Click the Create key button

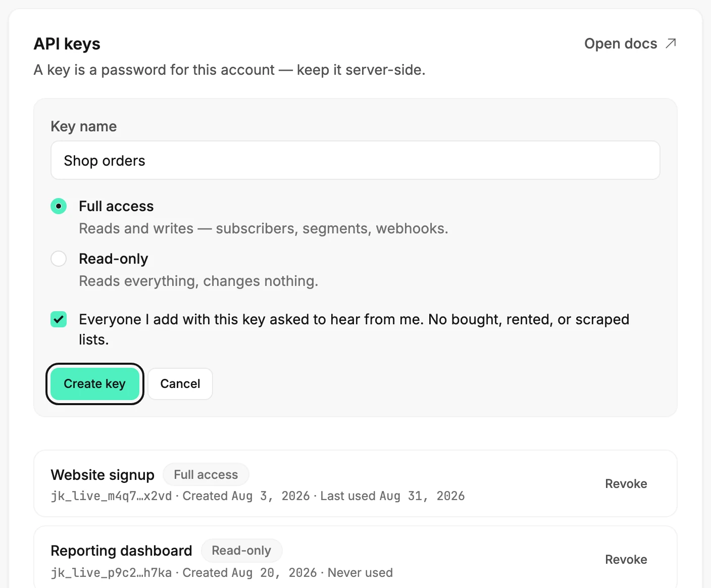coord(94,384)
